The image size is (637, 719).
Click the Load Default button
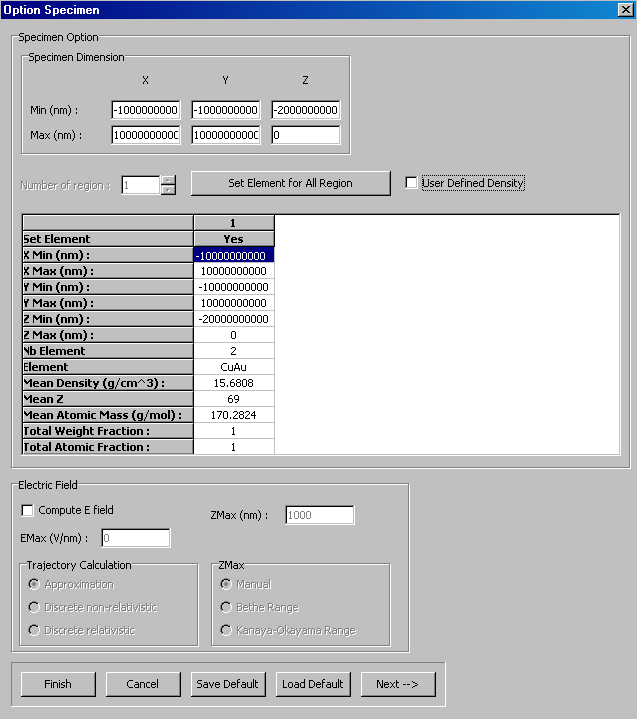coord(313,684)
